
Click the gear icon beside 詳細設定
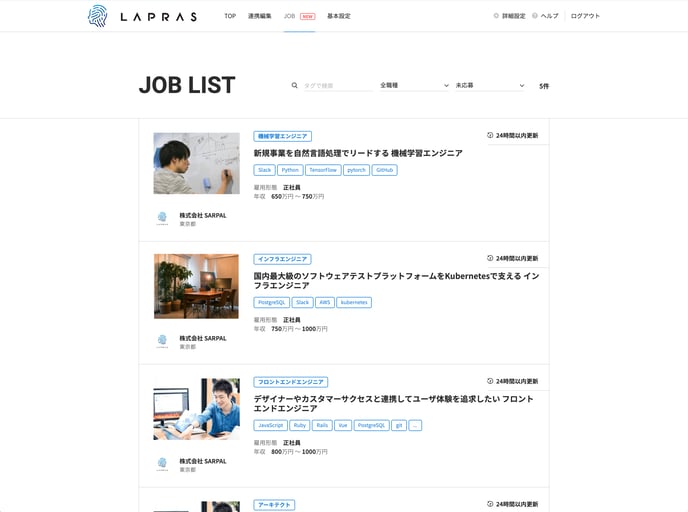496,16
